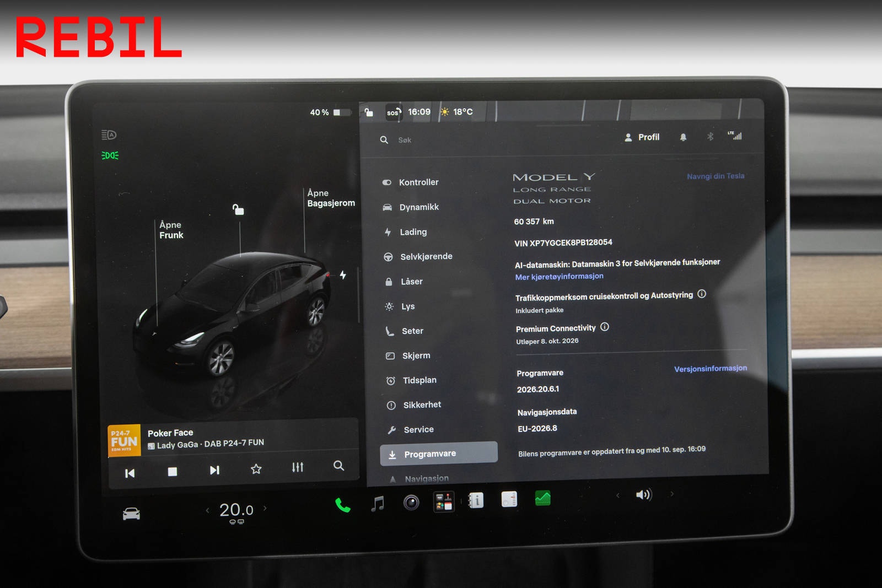Open the Låser settings menu
The height and width of the screenshot is (588, 882).
(x=404, y=282)
